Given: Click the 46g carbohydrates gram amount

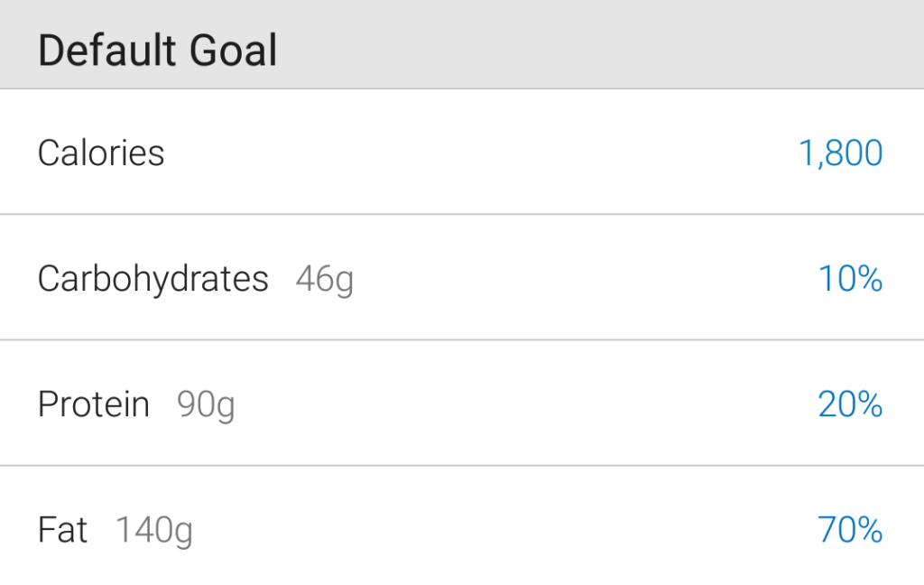Looking at the screenshot, I should tap(325, 280).
